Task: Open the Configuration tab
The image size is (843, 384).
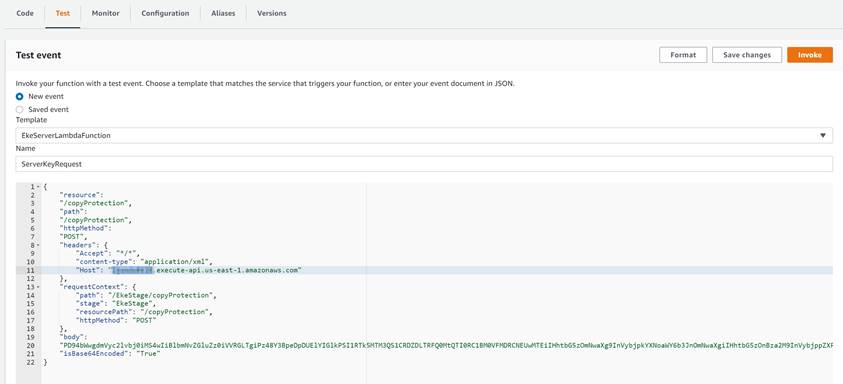Action: pyautogui.click(x=165, y=13)
